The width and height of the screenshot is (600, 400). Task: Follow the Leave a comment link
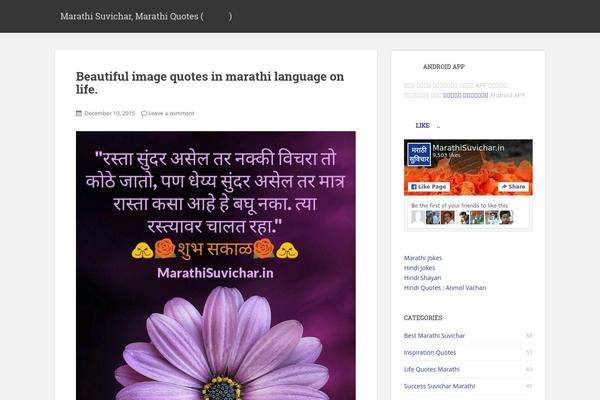[171, 113]
